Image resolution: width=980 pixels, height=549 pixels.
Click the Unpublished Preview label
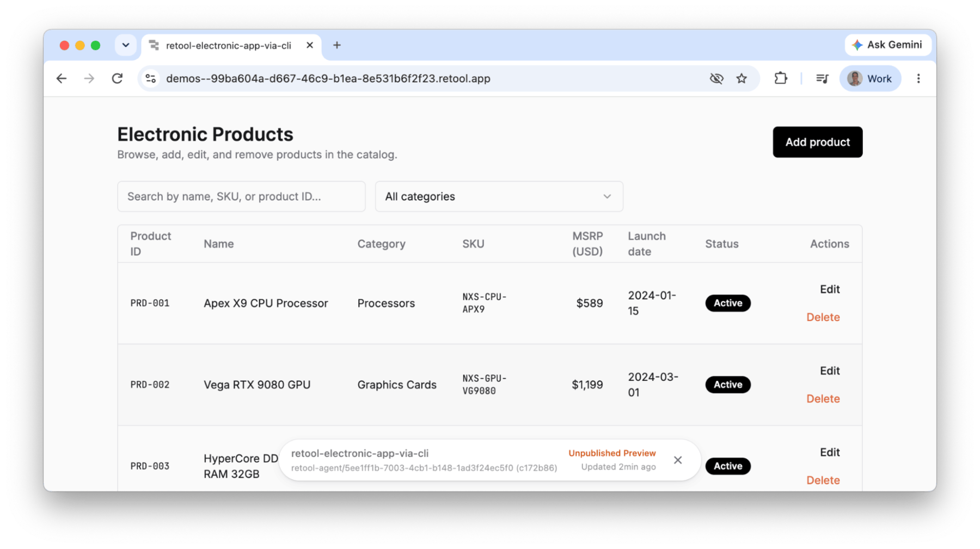tap(612, 453)
